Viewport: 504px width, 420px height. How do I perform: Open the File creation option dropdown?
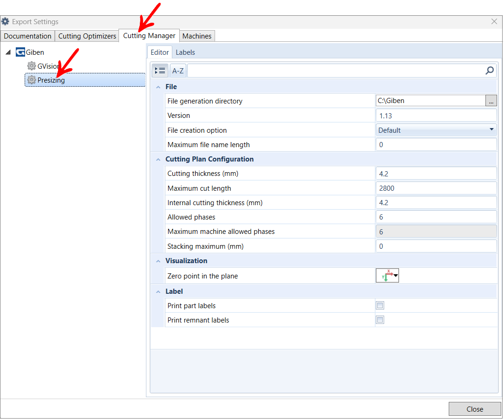point(436,130)
